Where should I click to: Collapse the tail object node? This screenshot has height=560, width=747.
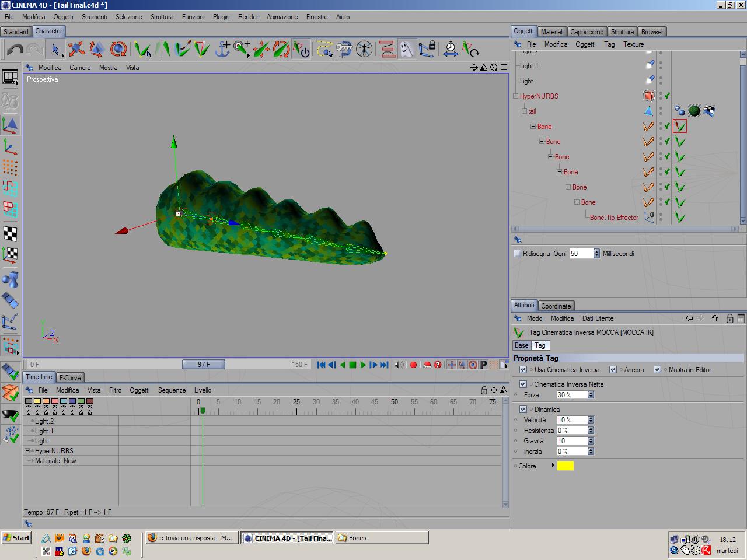coord(524,111)
